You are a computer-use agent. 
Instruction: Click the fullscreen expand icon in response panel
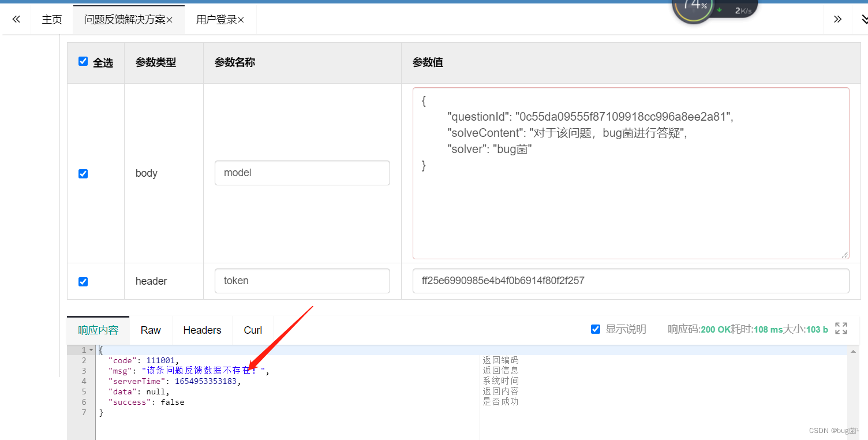coord(841,329)
